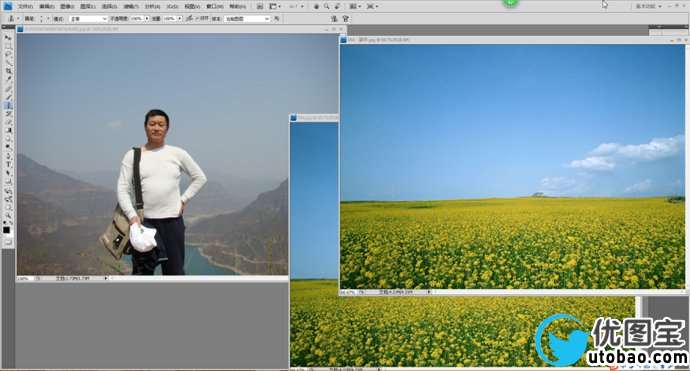The image size is (690, 371).
Task: Open the File (文件) menu
Action: pyautogui.click(x=25, y=6)
